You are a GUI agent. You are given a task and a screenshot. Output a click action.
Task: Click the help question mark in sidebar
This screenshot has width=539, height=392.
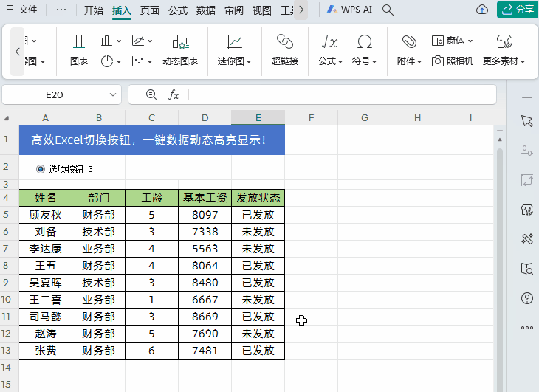pyautogui.click(x=527, y=298)
